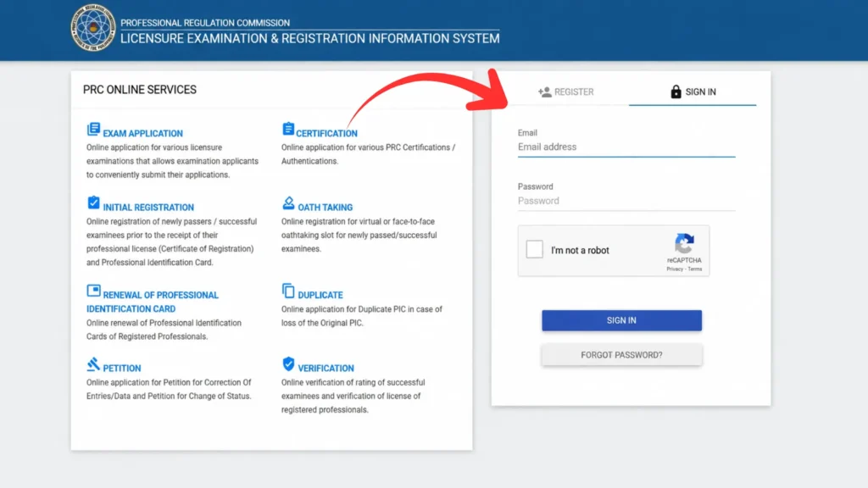Screen dimensions: 868x488
Task: Click the Petition gavel icon
Action: point(93,364)
